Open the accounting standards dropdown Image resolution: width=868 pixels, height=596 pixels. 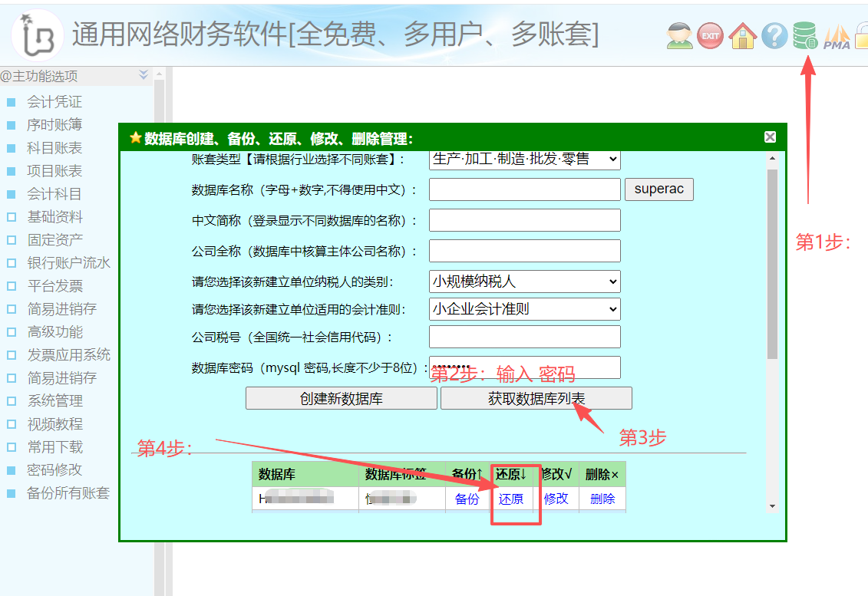(x=524, y=309)
